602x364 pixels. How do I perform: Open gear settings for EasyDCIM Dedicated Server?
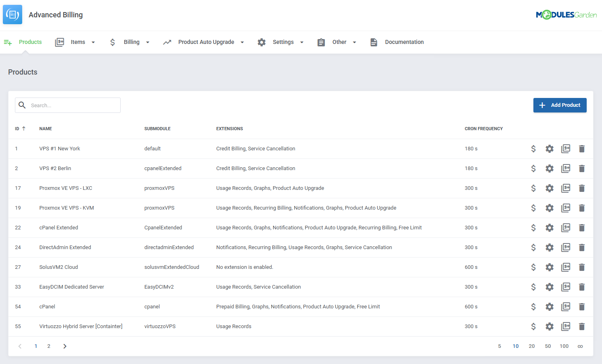pyautogui.click(x=550, y=287)
